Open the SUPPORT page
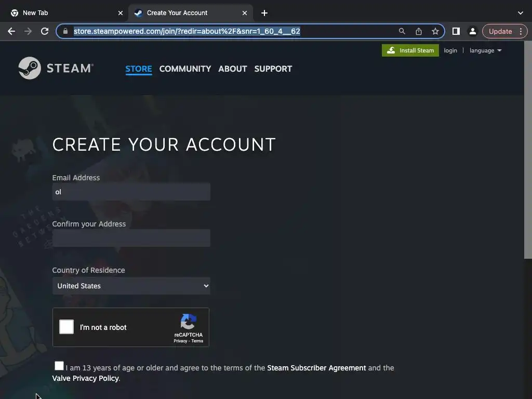The image size is (532, 399). pyautogui.click(x=273, y=69)
